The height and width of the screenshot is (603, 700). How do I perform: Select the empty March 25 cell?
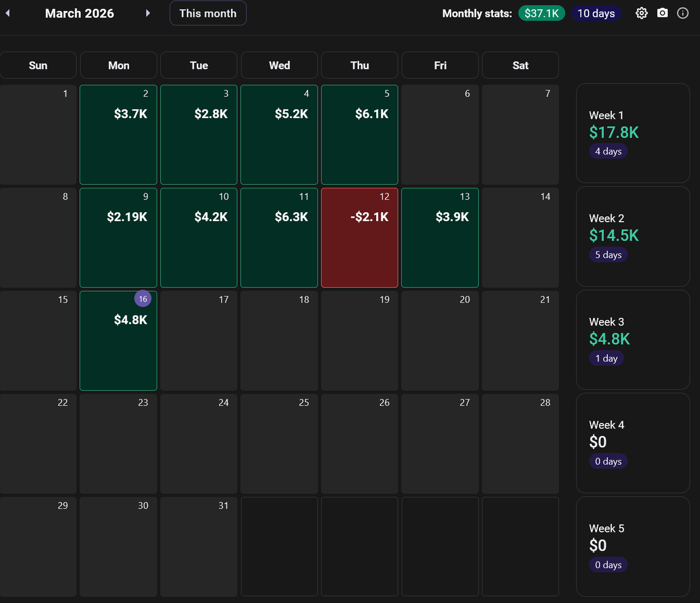(x=279, y=444)
